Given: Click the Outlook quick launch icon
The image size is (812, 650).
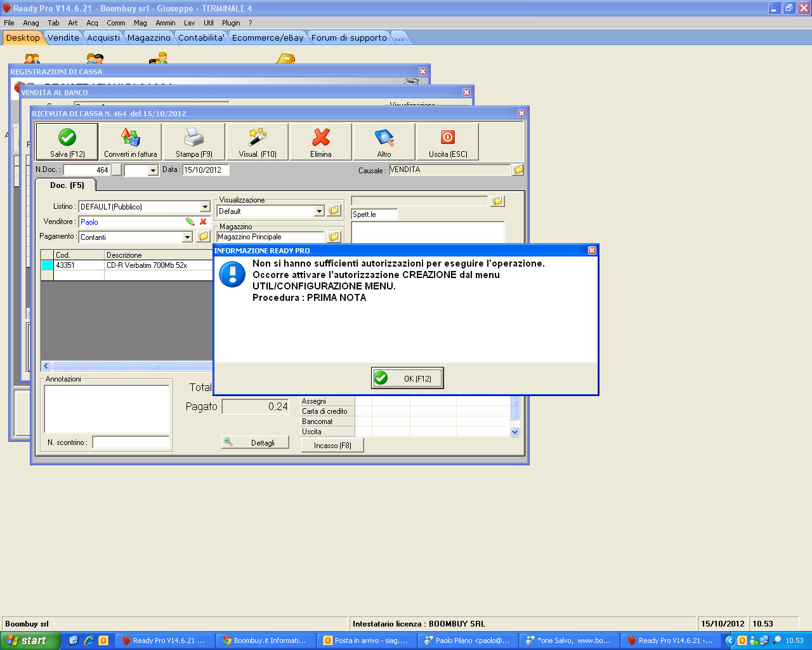Looking at the screenshot, I should tap(103, 640).
